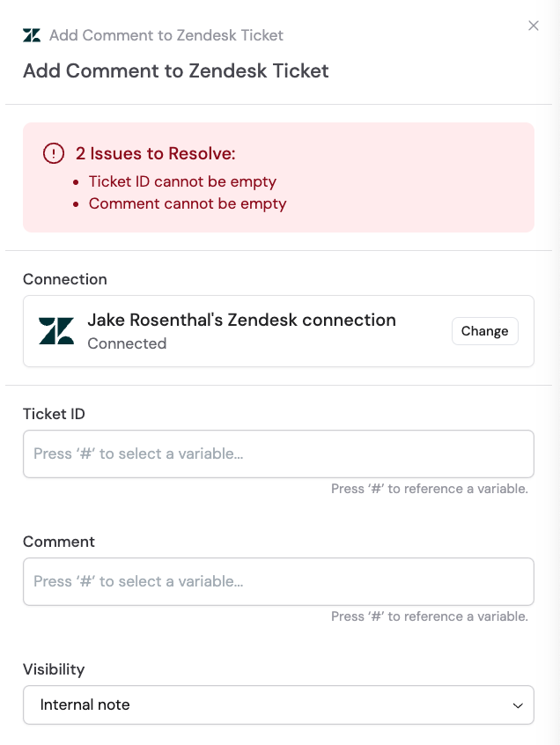This screenshot has height=745, width=560.
Task: Click the 'Ticket ID cannot be empty' error
Action: click(x=182, y=181)
